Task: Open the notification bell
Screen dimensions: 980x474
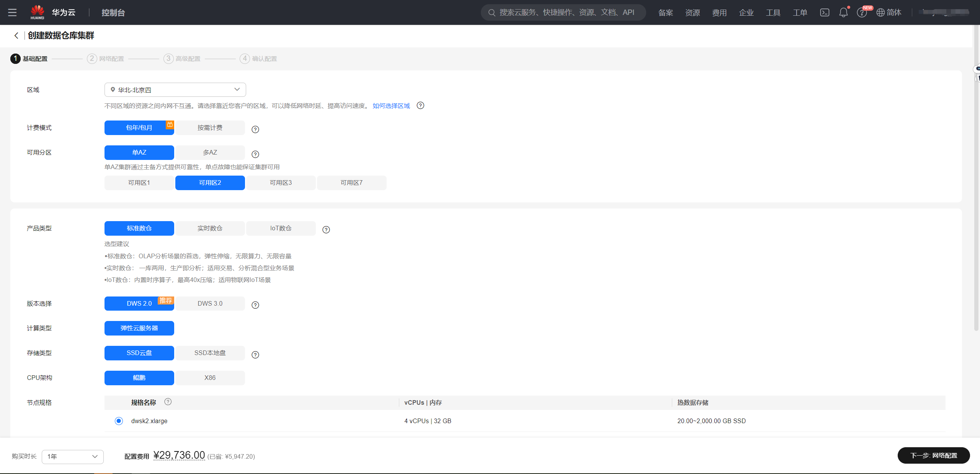Action: [x=843, y=13]
